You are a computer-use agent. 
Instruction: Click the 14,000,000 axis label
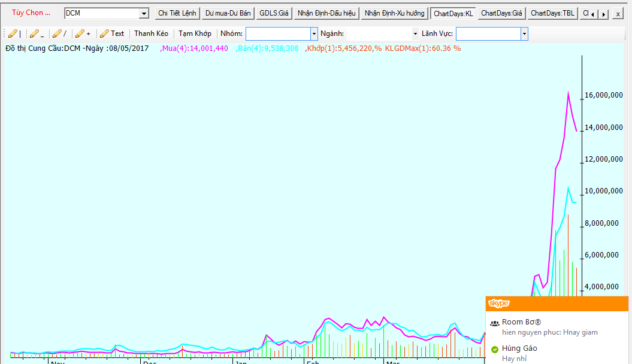click(x=603, y=128)
